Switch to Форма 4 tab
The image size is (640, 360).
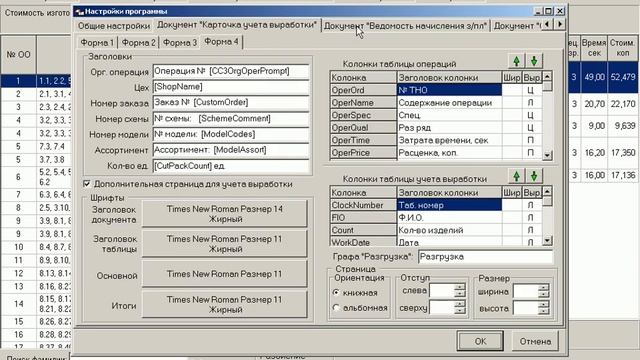pos(222,42)
